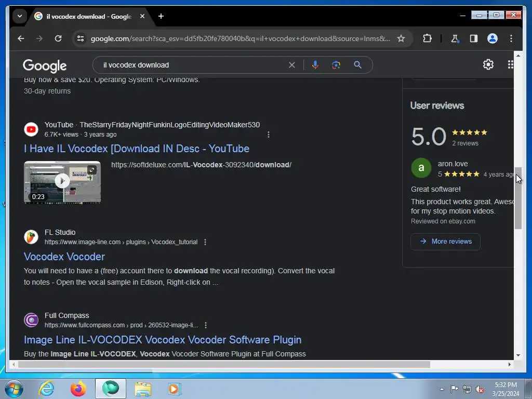Open 'Image Line IL-VOCODEX Vocodex Vocoder Software Plugin' link
The height and width of the screenshot is (399, 532).
[x=163, y=340]
